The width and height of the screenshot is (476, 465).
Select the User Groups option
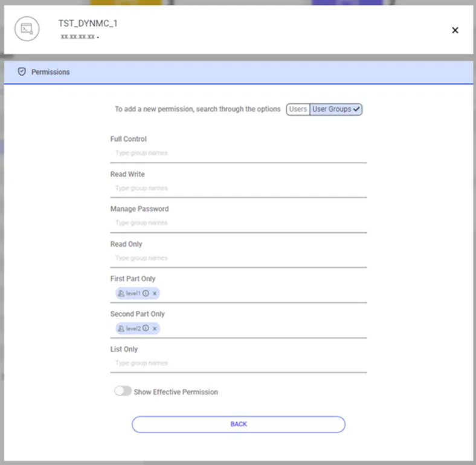coord(335,109)
